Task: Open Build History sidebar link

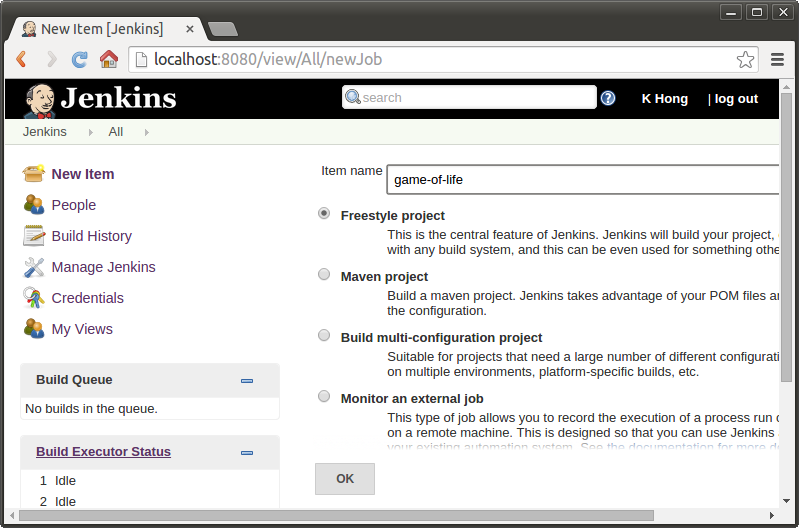Action: point(92,236)
